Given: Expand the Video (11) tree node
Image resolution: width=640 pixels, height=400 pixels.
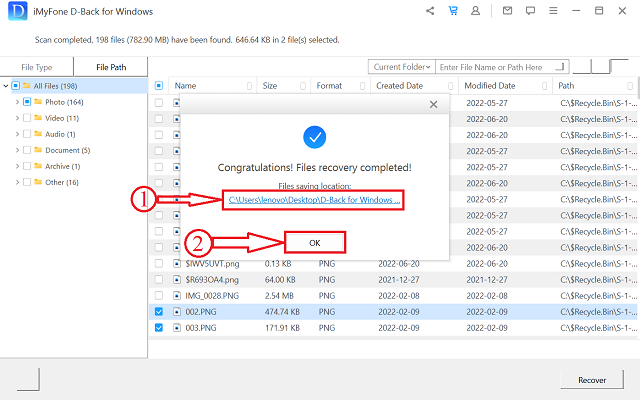Looking at the screenshot, I should click(17, 118).
